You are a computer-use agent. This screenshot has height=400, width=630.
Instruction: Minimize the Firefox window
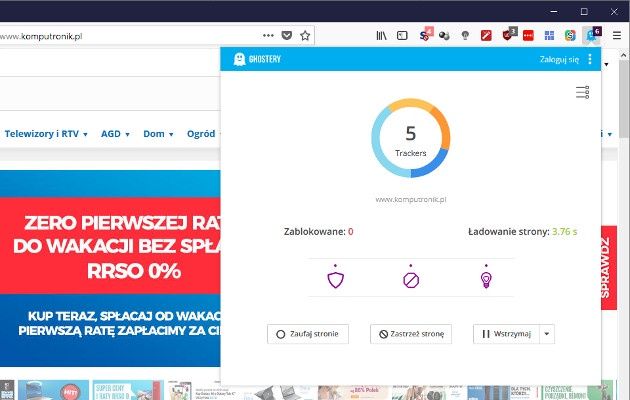(x=554, y=11)
